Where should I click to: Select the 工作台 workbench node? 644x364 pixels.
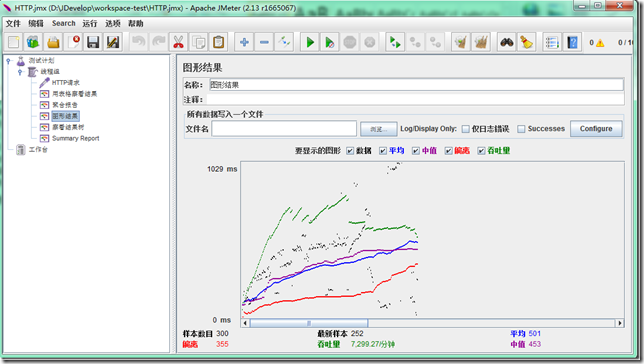click(38, 150)
